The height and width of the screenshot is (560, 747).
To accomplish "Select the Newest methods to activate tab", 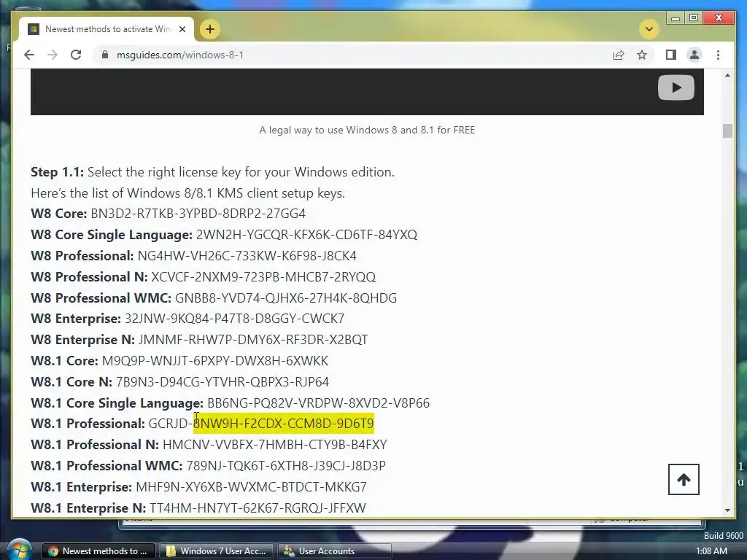I will tap(107, 29).
